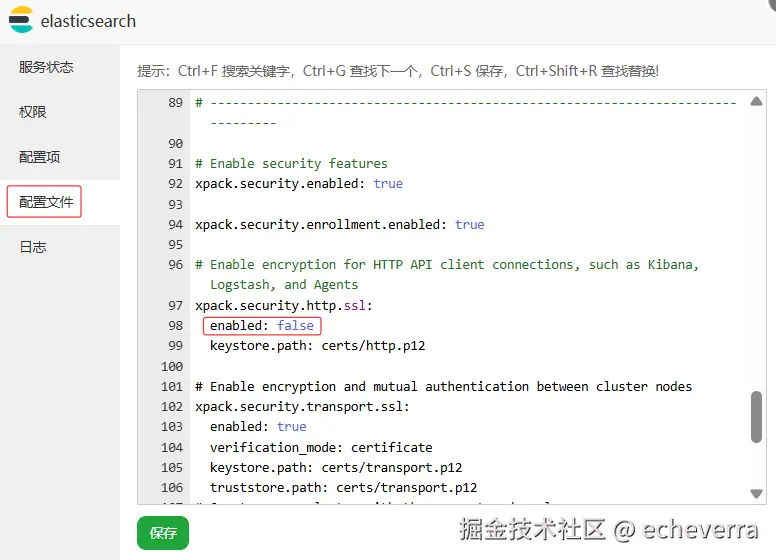The width and height of the screenshot is (776, 560).
Task: Click 'keystore.path: certs/http.p12' line
Action: (317, 345)
